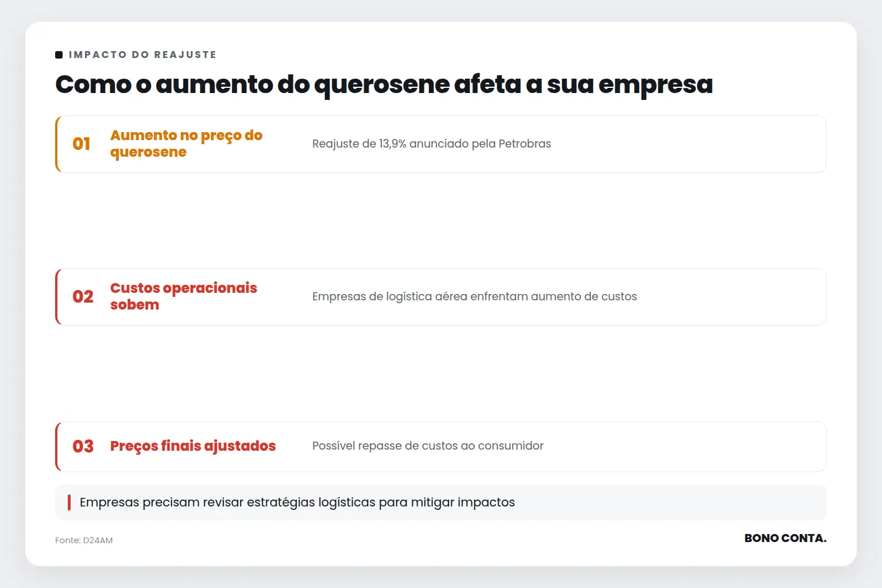Select 'Reajuste de 13,9% anunciado pela Petrobras' text
The height and width of the screenshot is (588, 882).
click(432, 144)
